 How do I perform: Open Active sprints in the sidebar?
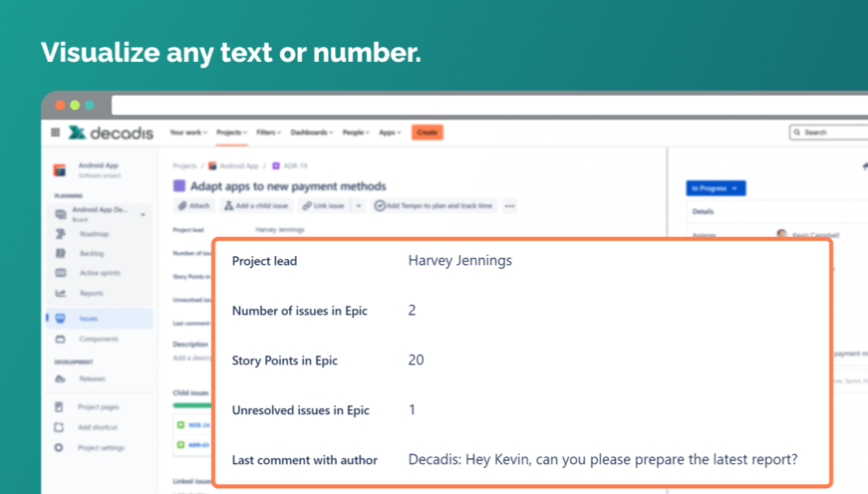pos(100,273)
